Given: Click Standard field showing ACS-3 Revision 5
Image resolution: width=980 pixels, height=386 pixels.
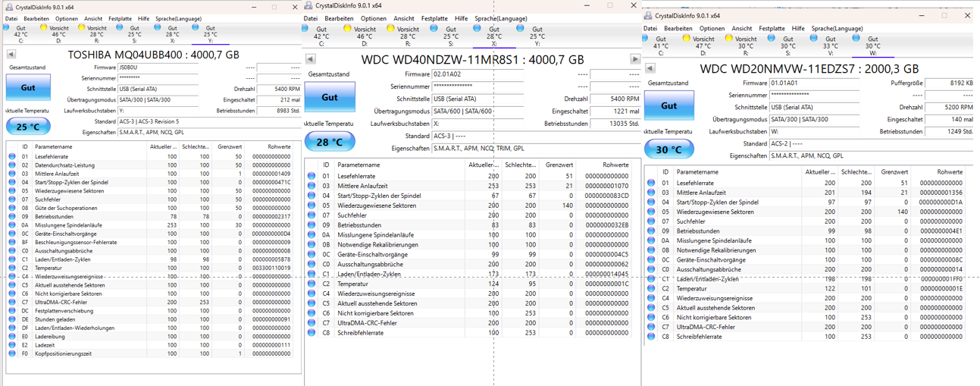Looking at the screenshot, I should pos(209,121).
